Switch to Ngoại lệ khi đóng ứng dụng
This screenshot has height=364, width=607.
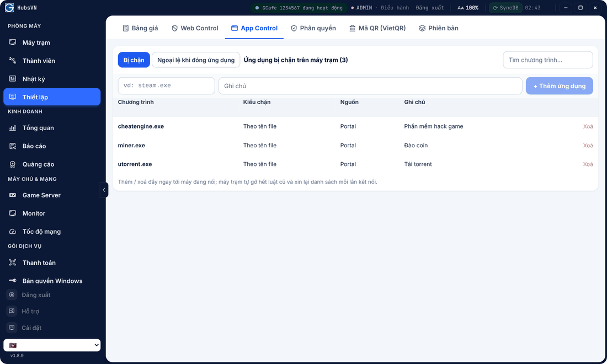[196, 60]
